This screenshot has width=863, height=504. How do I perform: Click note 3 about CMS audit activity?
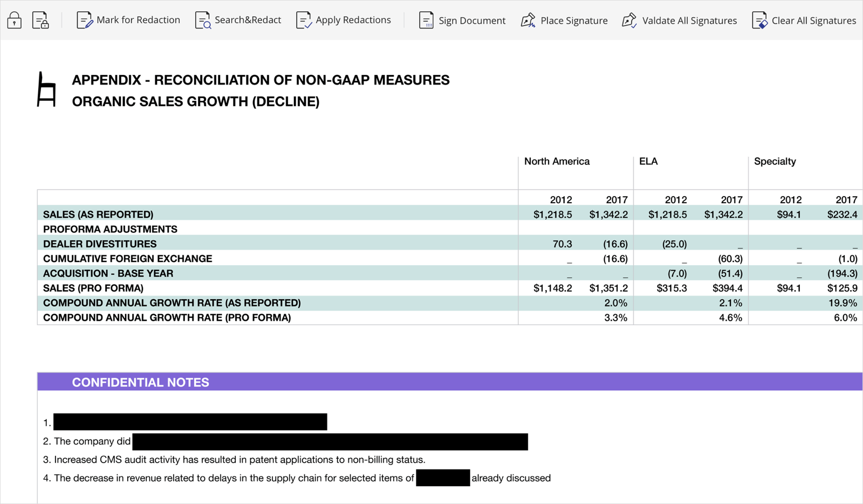click(x=234, y=460)
